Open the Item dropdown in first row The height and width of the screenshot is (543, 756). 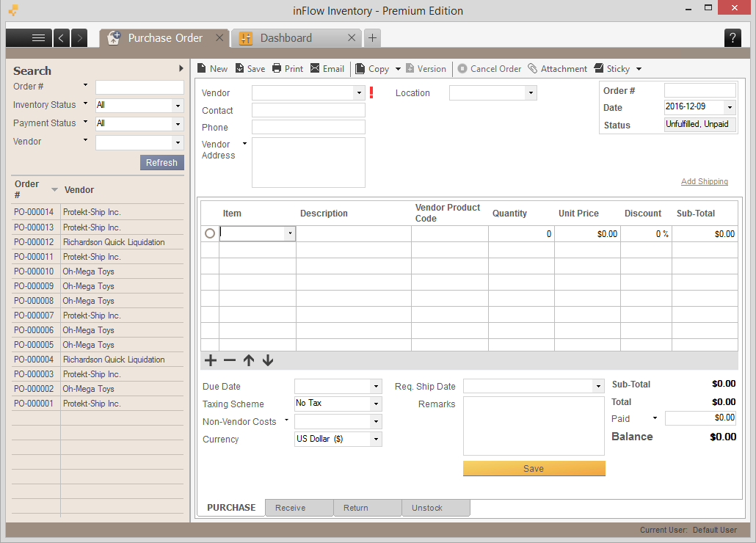click(x=290, y=233)
